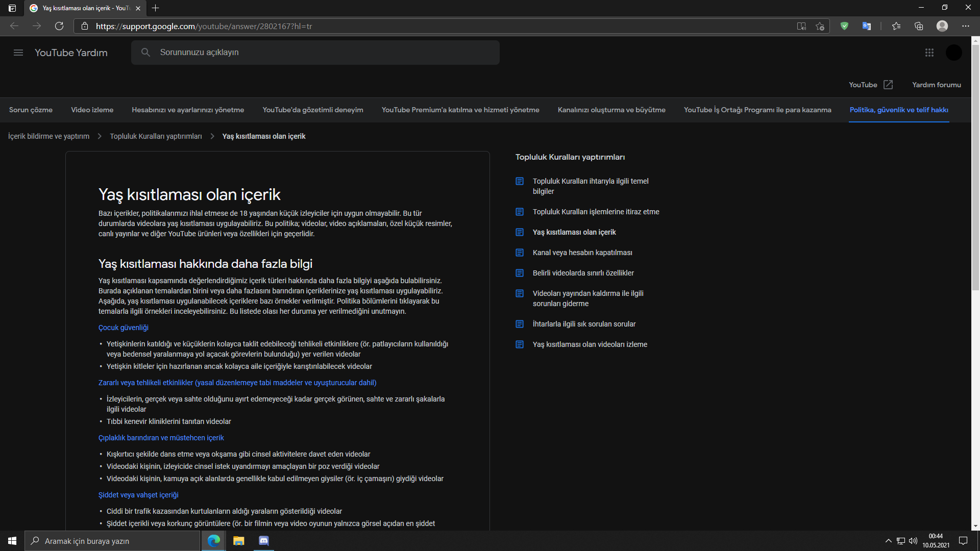Open the green shield extension
Image resolution: width=980 pixels, height=551 pixels.
pos(844,26)
